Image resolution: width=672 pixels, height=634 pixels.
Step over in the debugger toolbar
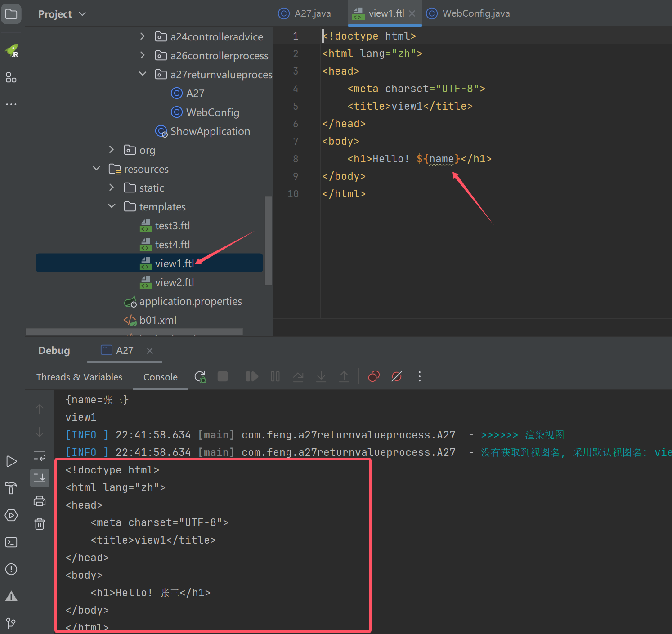298,376
